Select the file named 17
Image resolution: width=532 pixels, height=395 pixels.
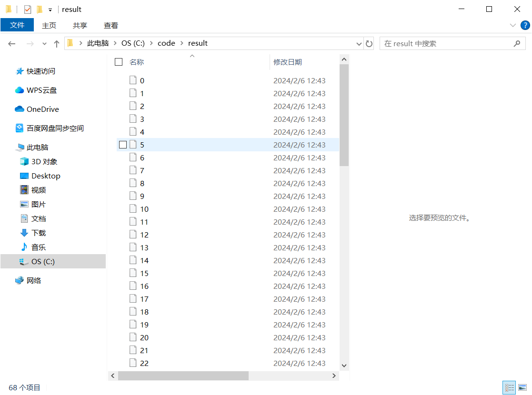[144, 299]
